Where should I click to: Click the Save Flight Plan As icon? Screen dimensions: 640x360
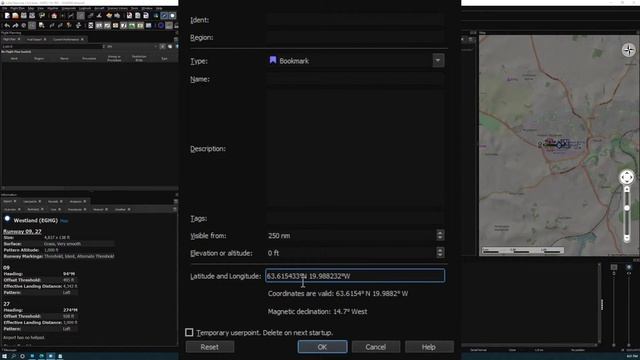(x=32, y=16)
